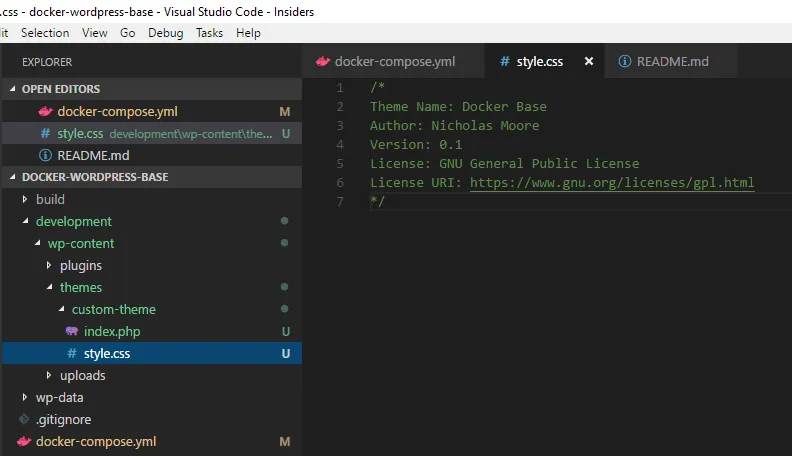Screen dimensions: 792x456
Task: Click the Docker whale icon in docker-compose.yml tab
Action: click(323, 61)
